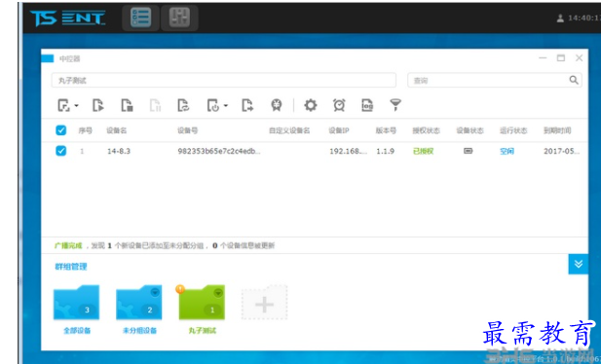Minimize the 中控器 window

(x=543, y=57)
